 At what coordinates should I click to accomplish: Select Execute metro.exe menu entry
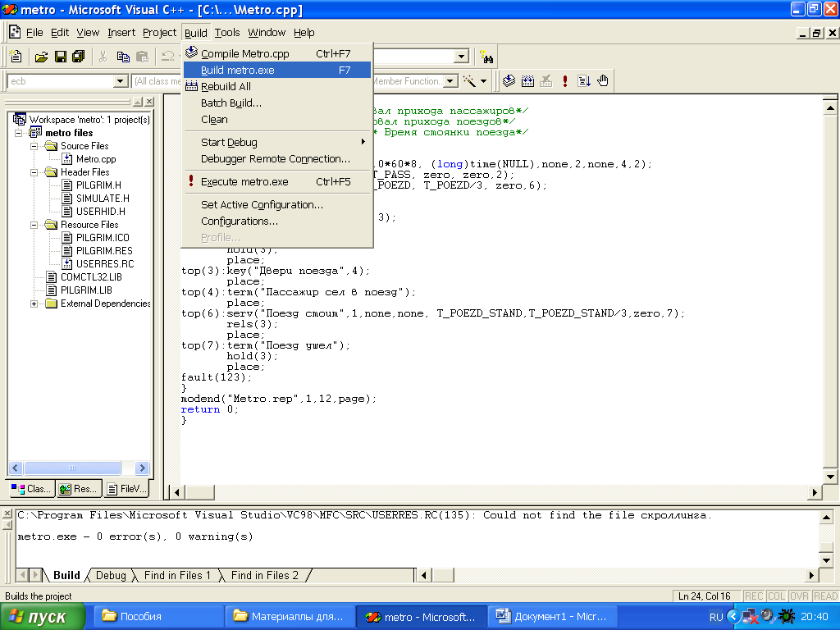pos(277,181)
